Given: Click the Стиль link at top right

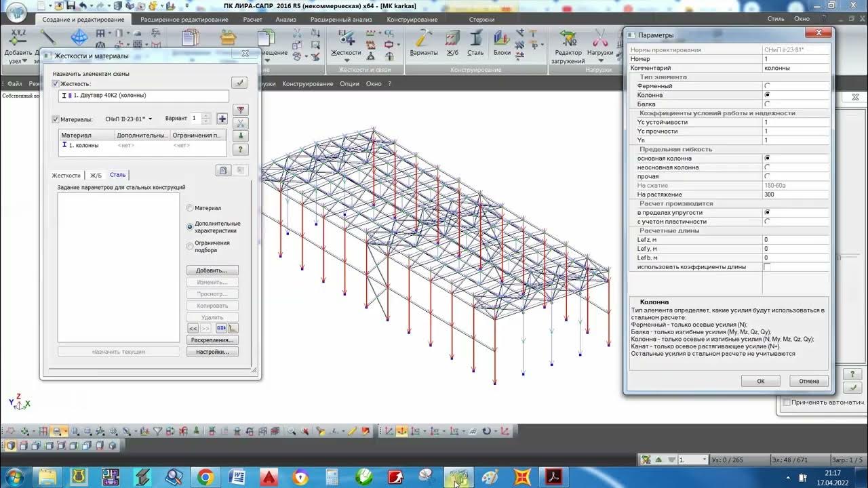Looking at the screenshot, I should (776, 19).
